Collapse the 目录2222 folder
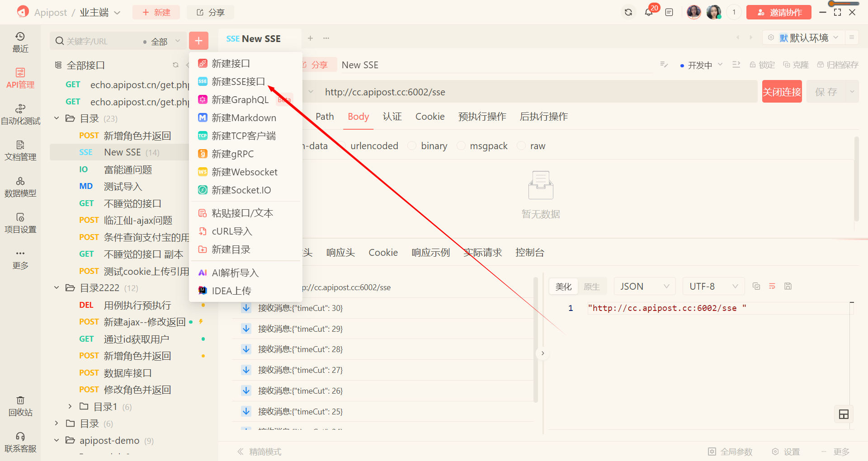Screen dimensions: 868x461 tap(57, 287)
